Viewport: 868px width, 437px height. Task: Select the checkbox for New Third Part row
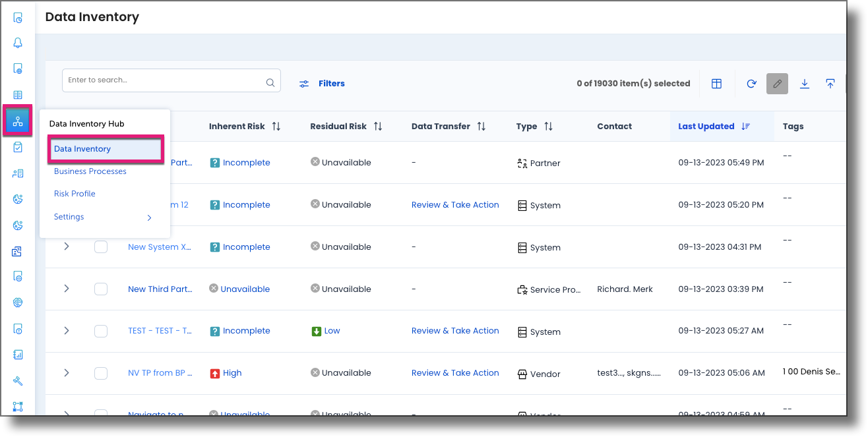[100, 289]
